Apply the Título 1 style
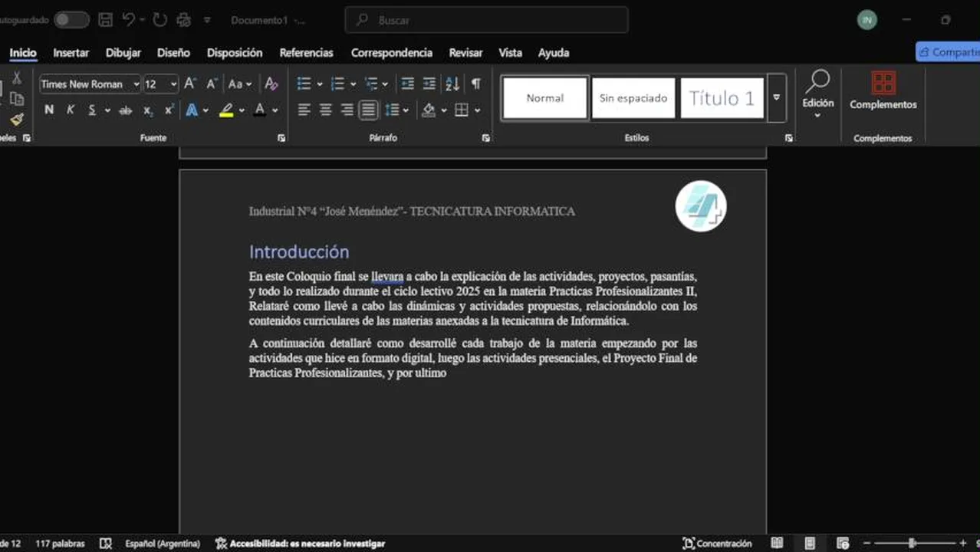The image size is (980, 552). (722, 98)
